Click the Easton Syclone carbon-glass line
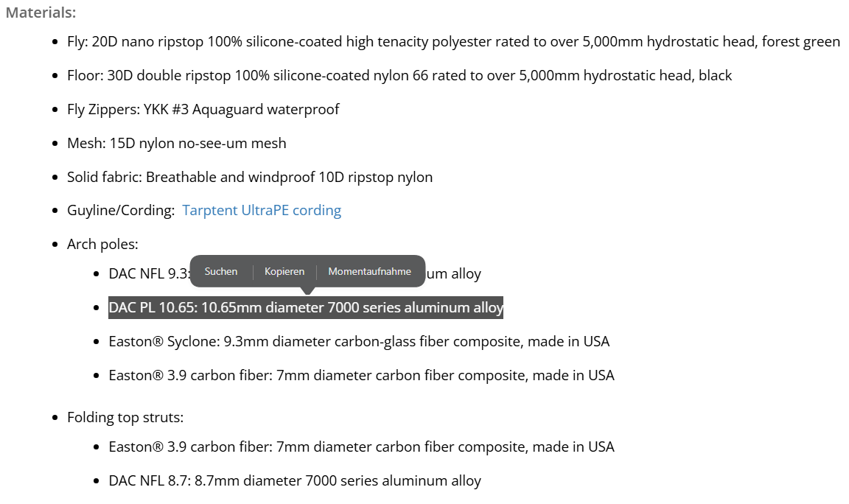Screen dimensions: 849x504 pos(359,341)
